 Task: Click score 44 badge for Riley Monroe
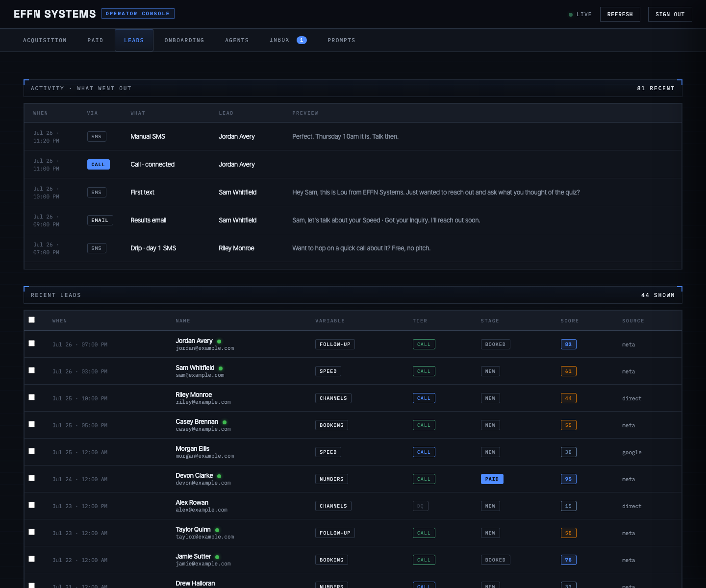568,398
